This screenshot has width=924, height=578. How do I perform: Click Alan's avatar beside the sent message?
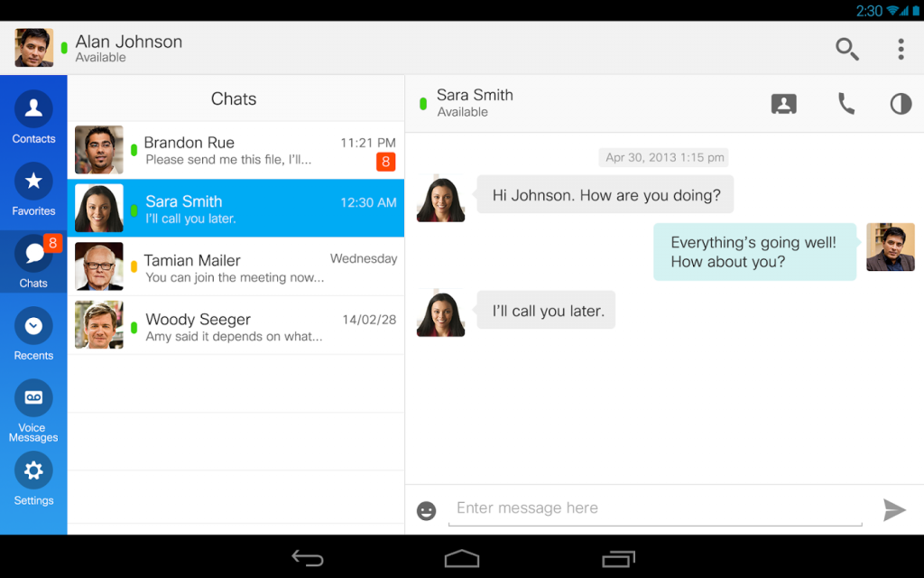tap(891, 247)
